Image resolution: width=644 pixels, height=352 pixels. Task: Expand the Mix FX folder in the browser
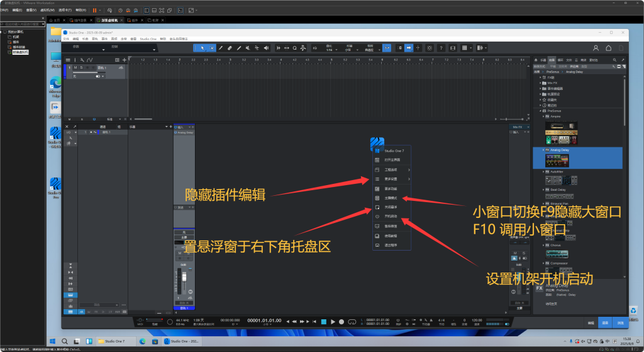coord(540,83)
